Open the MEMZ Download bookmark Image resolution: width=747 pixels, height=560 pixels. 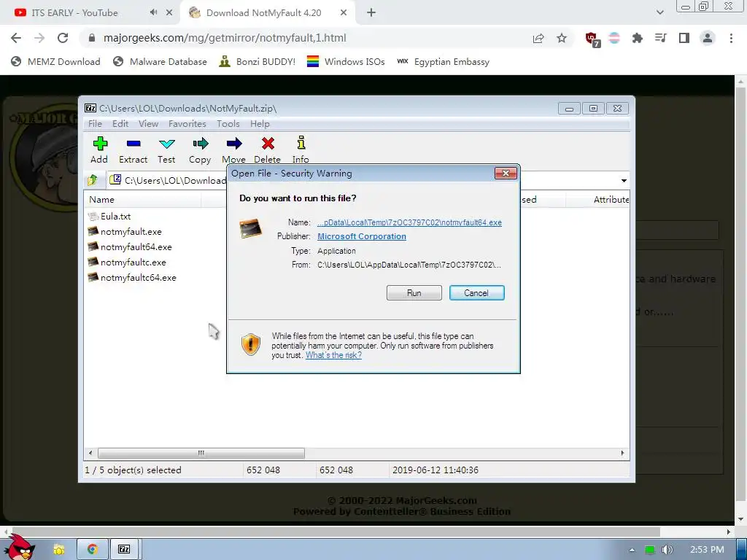(55, 61)
